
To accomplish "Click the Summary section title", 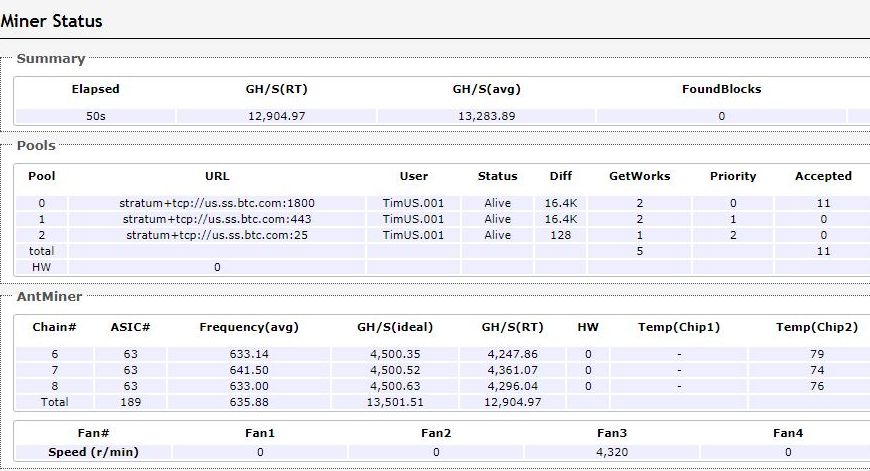I will pyautogui.click(x=50, y=59).
